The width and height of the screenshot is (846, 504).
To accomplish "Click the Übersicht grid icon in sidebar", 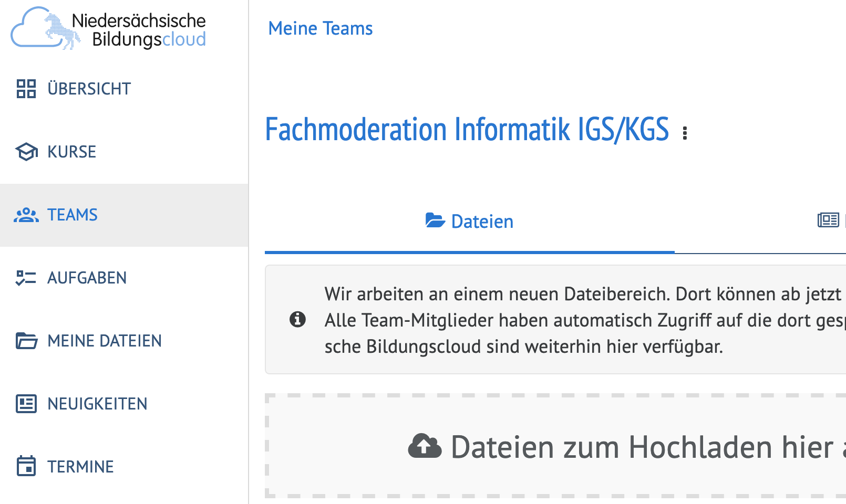I will 26,89.
